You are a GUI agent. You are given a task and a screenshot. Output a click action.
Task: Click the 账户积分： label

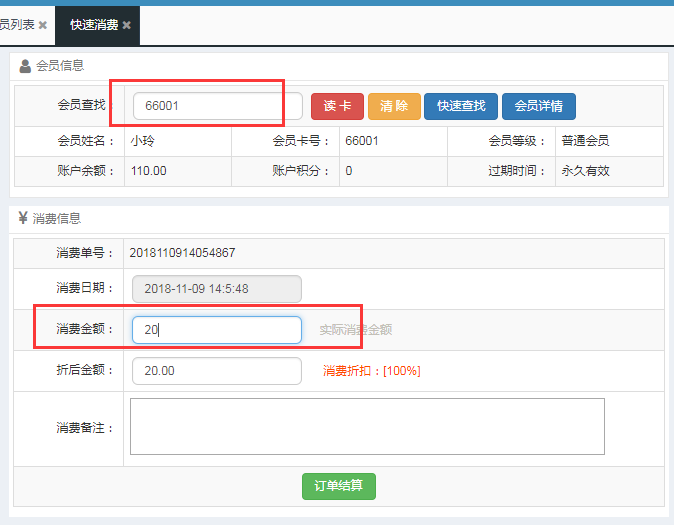click(300, 171)
